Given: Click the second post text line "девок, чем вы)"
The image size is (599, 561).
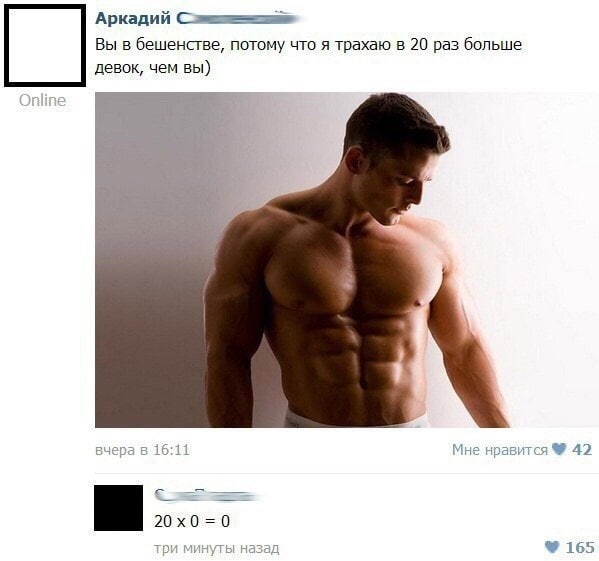Looking at the screenshot, I should [x=153, y=68].
